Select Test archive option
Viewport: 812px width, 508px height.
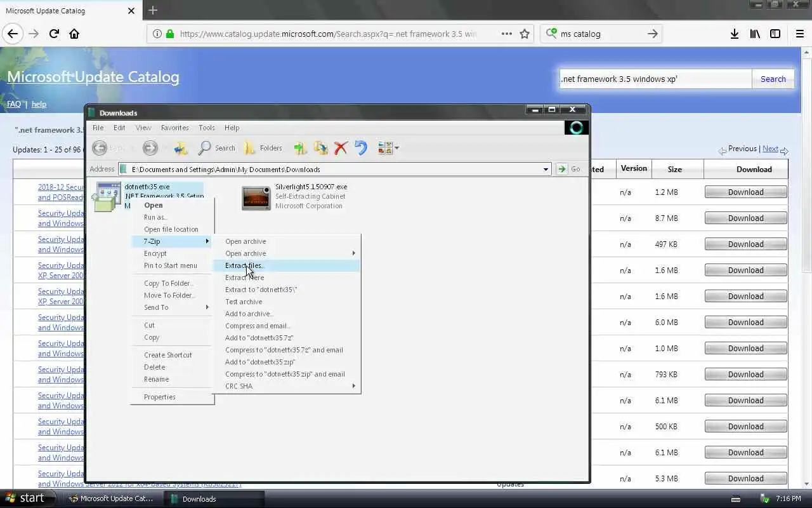click(286, 302)
